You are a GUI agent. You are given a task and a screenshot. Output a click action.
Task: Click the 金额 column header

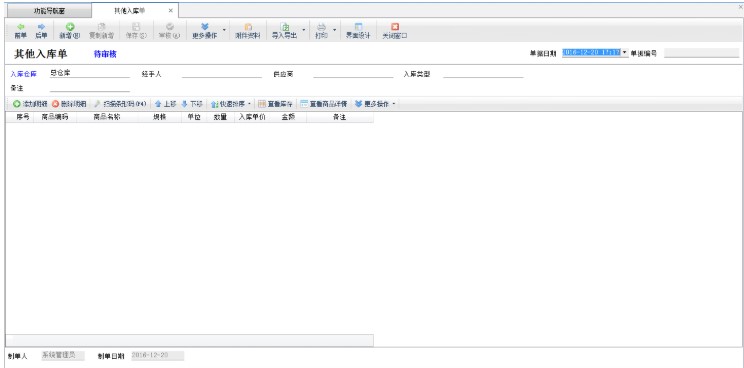coord(288,117)
